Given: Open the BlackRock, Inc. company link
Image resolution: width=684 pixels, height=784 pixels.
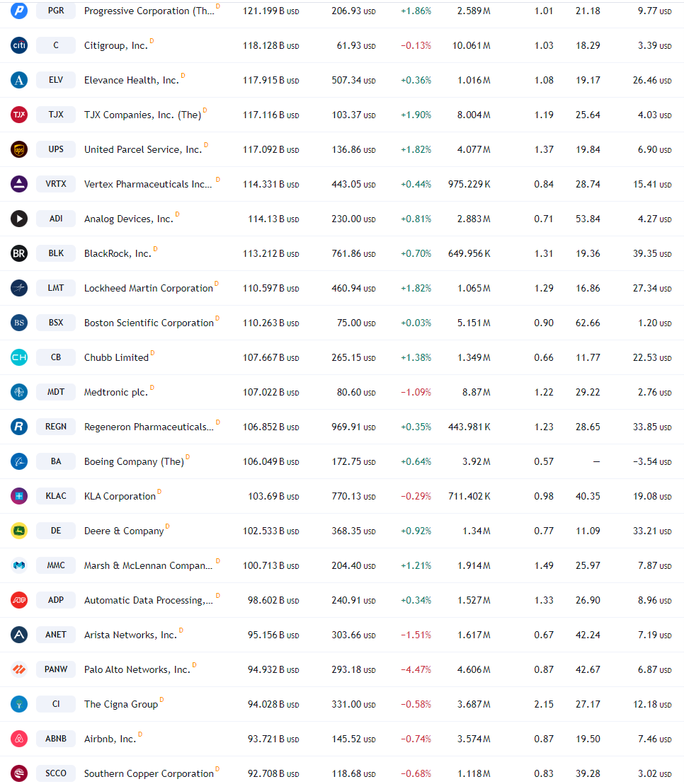Looking at the screenshot, I should (x=118, y=253).
